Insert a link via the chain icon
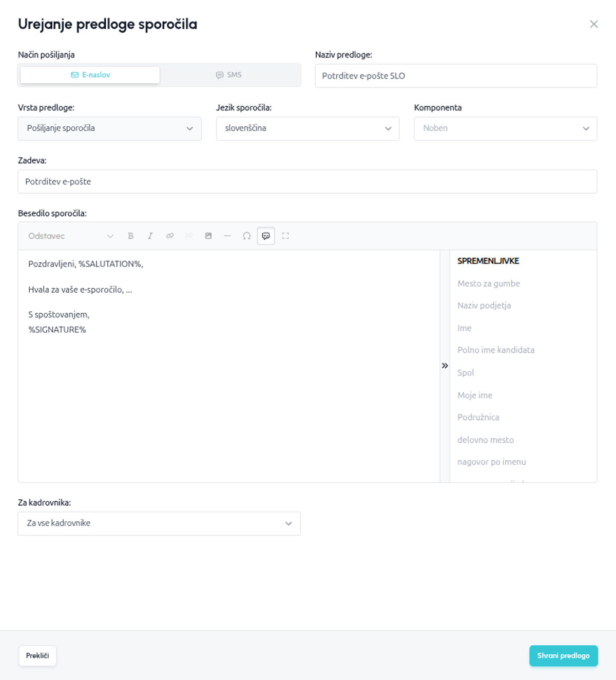Viewport: 616px width, 680px height. (x=169, y=236)
